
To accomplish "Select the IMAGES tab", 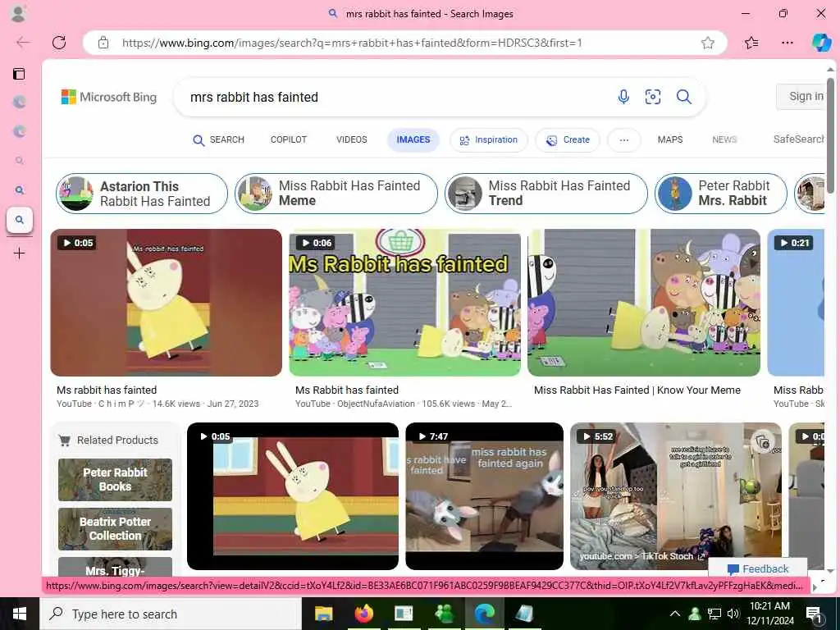I will (x=413, y=139).
